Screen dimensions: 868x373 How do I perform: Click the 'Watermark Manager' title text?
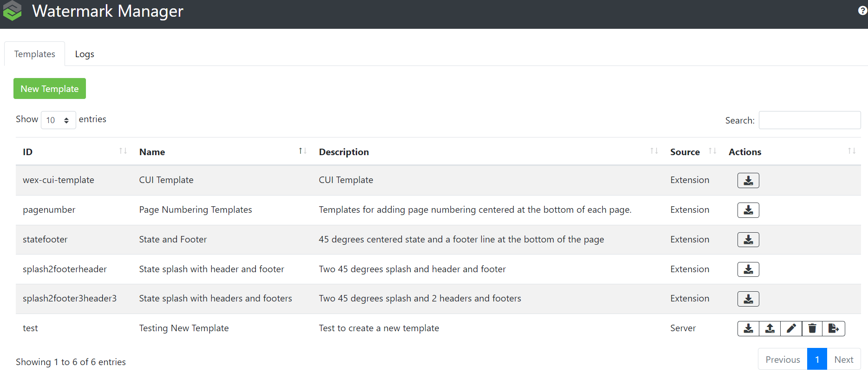pos(108,11)
